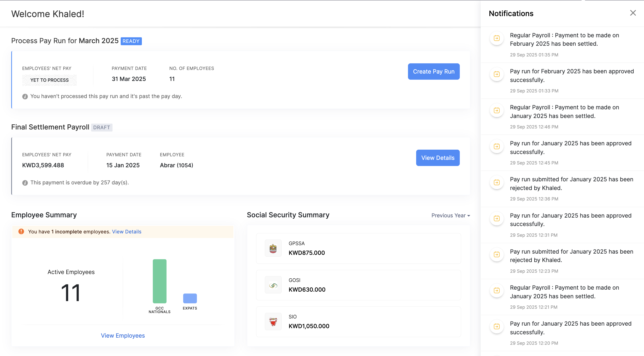Click the green GCC Nationals bar

pos(159,281)
